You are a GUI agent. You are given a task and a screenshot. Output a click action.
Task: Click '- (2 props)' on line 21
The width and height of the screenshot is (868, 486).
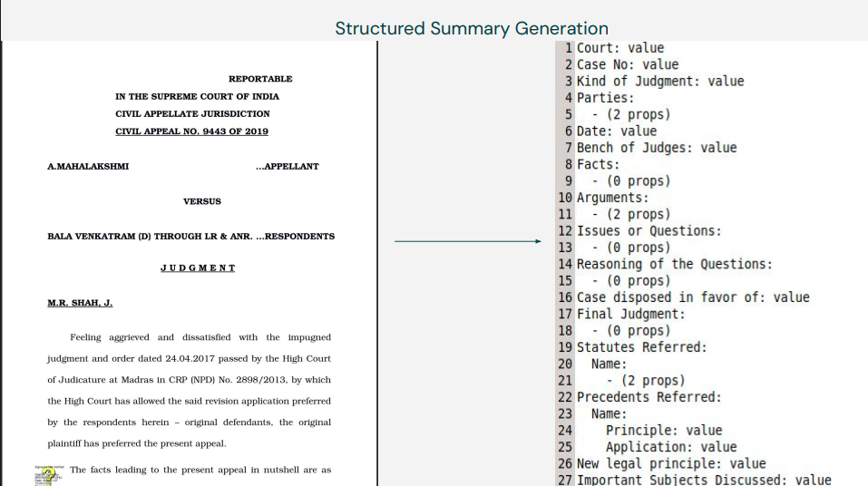[646, 380]
